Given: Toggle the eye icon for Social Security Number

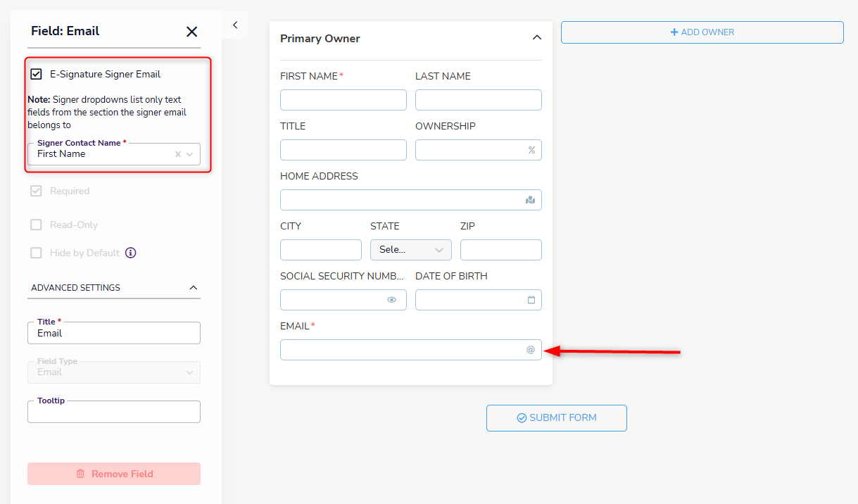Looking at the screenshot, I should (x=391, y=300).
